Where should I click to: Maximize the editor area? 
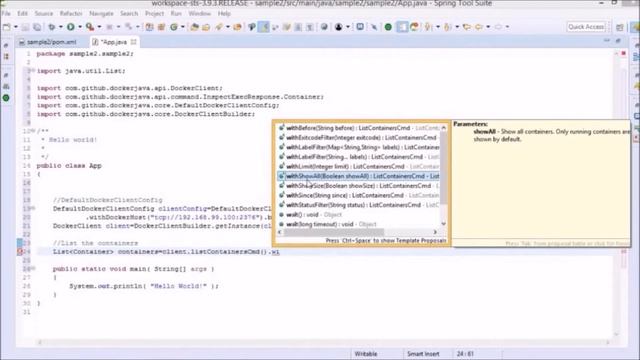coord(618,41)
